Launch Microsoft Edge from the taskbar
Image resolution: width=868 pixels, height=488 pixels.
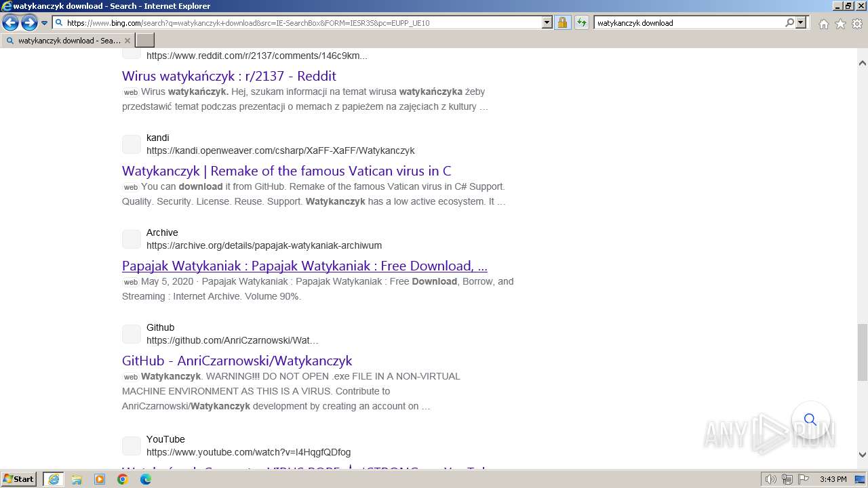point(146,479)
